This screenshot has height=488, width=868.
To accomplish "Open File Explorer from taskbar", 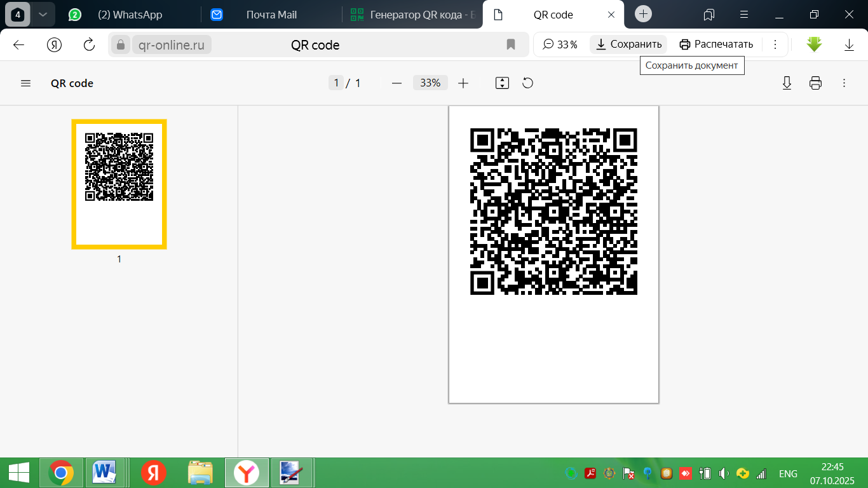I will tap(200, 473).
